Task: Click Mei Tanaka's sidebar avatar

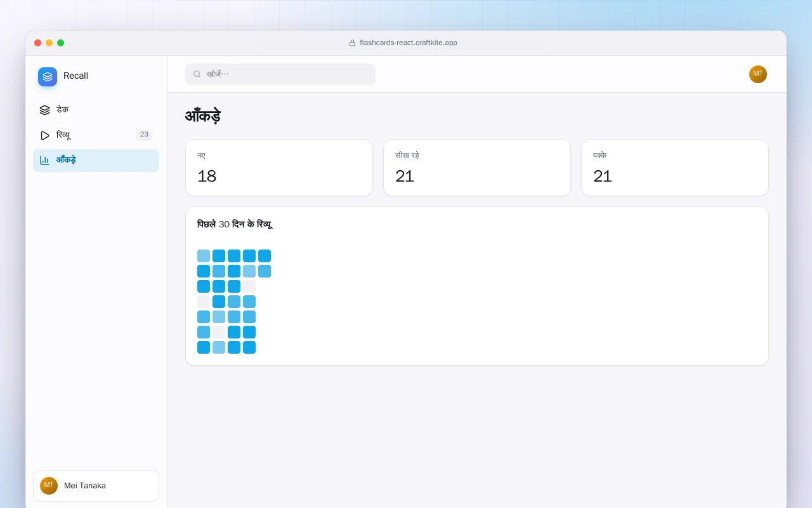Action: tap(49, 486)
